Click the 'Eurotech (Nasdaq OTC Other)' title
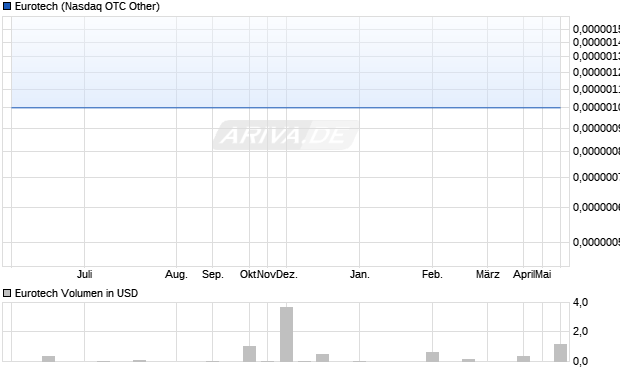Screen dimensions: 620x371 87,6
